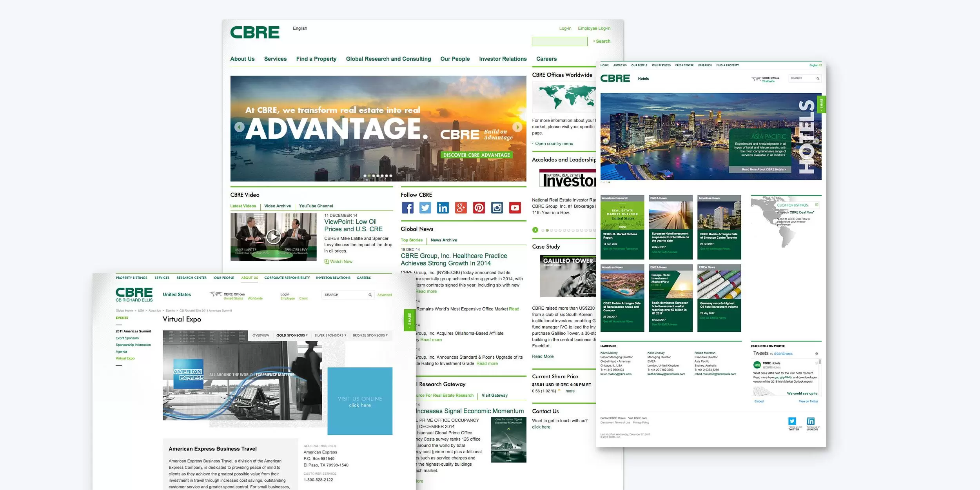Click magnifier icon in Virtual Expo search box
Screen dimensions: 980x490
tap(370, 295)
